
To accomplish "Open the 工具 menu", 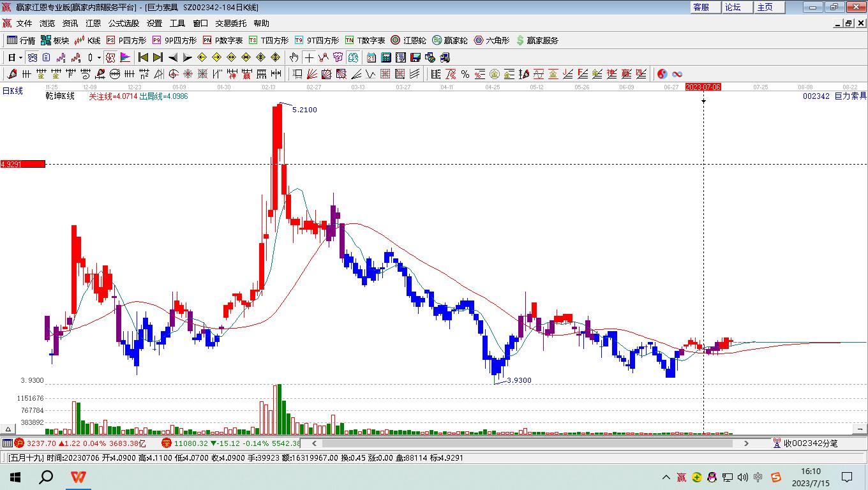I will [177, 24].
